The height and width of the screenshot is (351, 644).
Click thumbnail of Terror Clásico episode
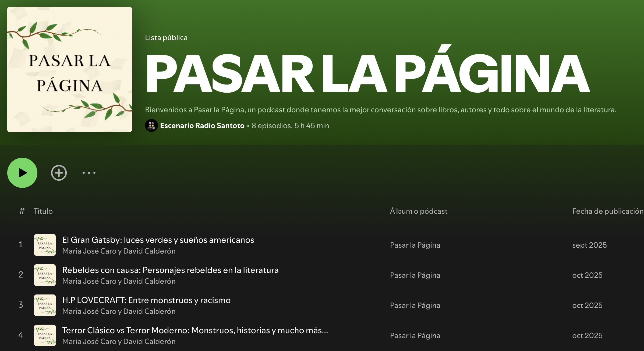(45, 335)
